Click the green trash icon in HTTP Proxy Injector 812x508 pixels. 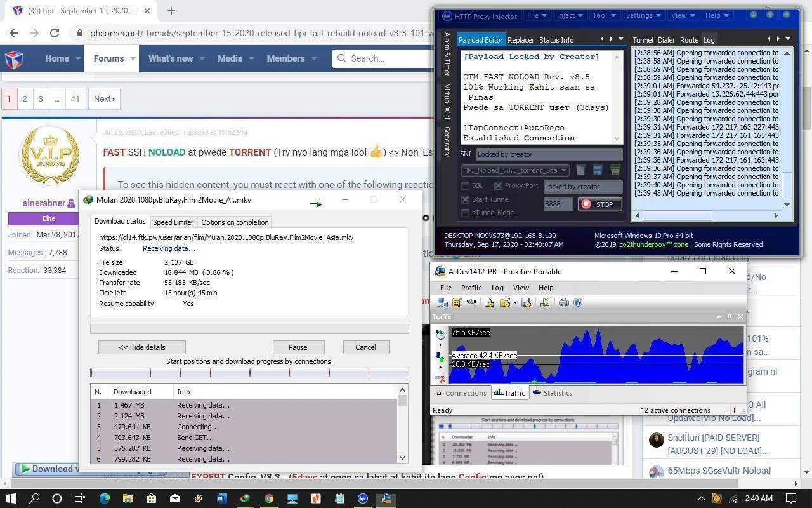click(x=615, y=170)
